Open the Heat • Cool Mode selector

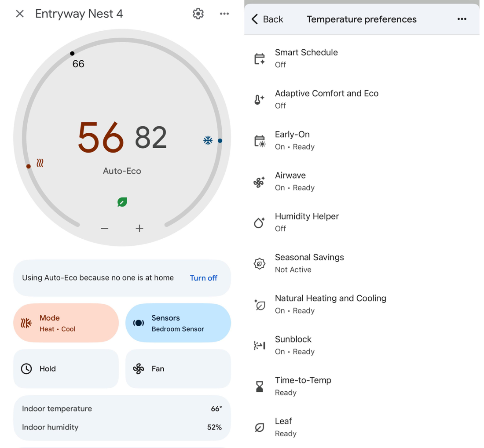66,323
